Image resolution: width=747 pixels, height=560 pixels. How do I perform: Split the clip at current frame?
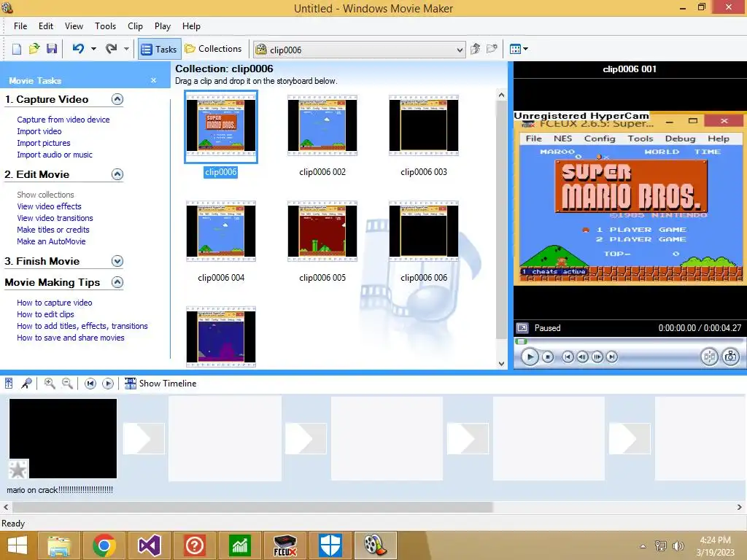tap(709, 357)
